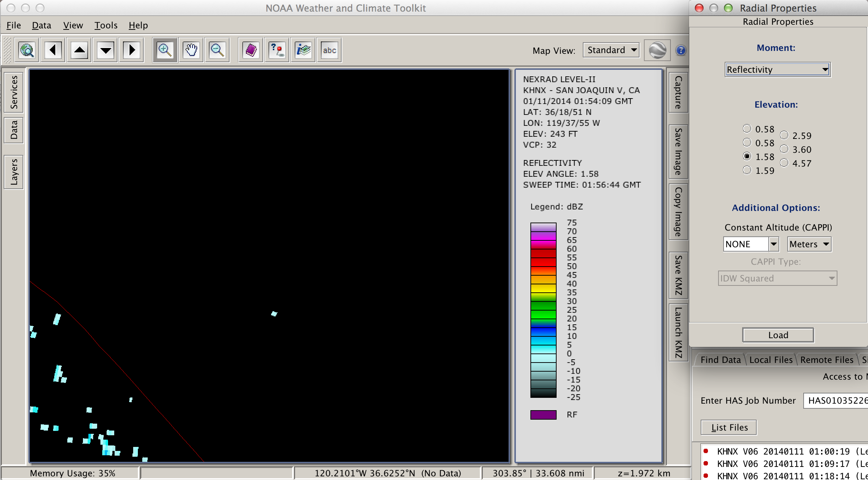Select the 1.58 elevation radio button
The height and width of the screenshot is (480, 868).
click(747, 156)
